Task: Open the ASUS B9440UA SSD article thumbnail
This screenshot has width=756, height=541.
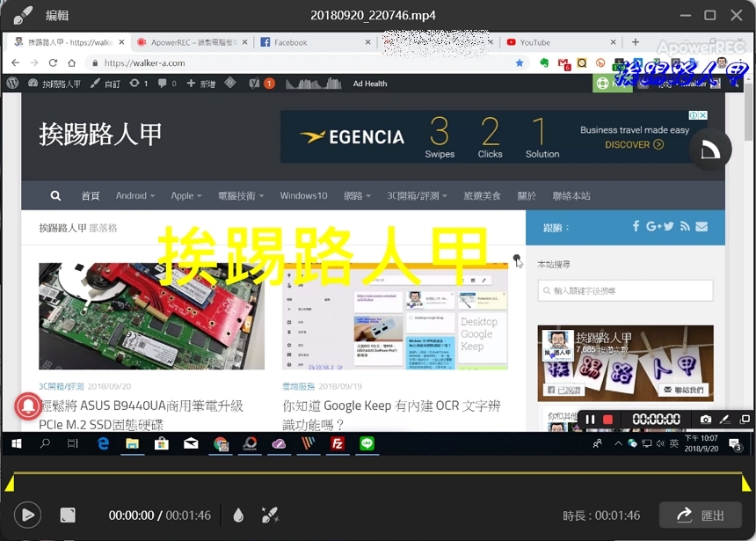Action: pos(151,316)
